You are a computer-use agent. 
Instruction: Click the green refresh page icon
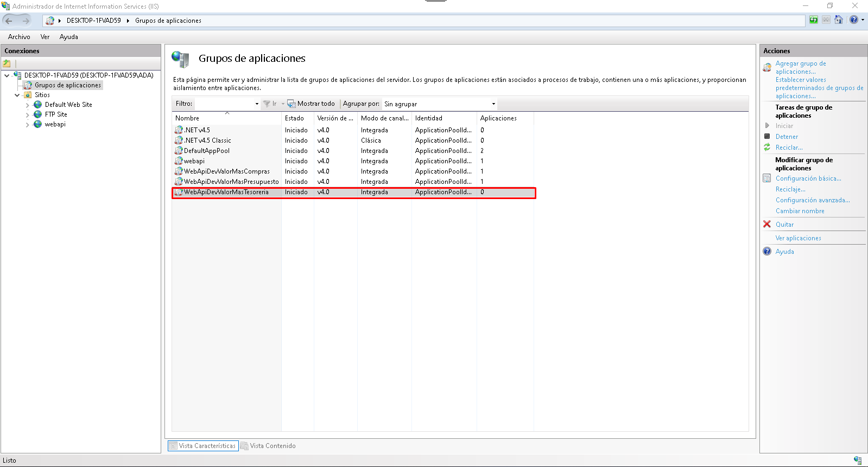[x=813, y=20]
